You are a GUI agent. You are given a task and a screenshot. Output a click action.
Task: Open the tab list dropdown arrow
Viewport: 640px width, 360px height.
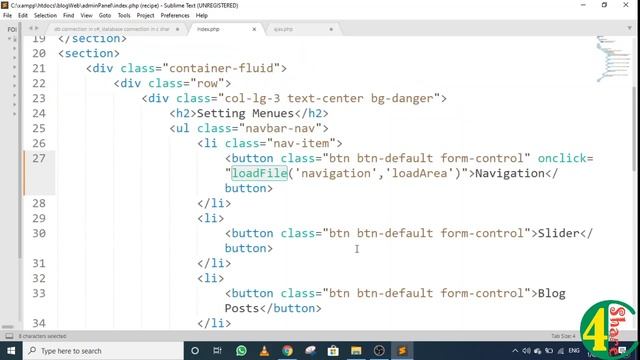point(629,28)
